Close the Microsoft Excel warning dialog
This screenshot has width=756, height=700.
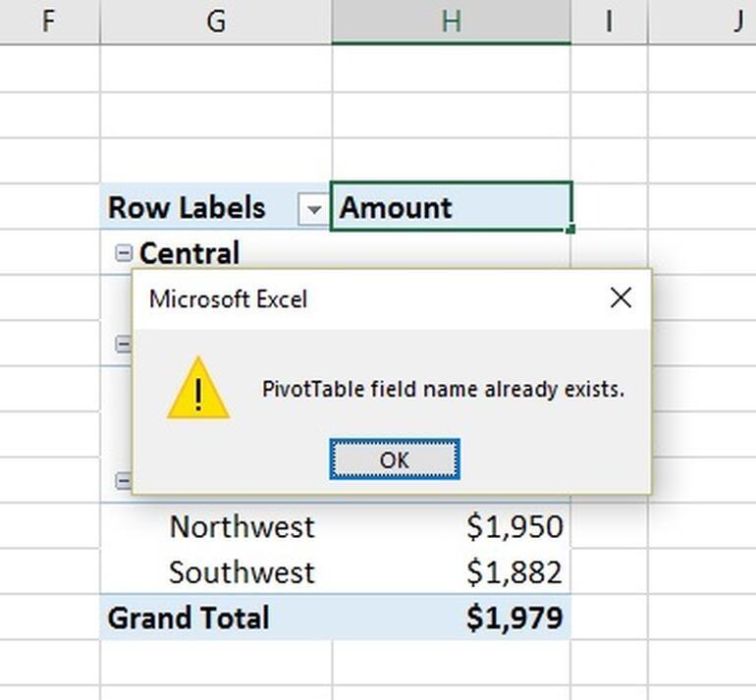pos(621,297)
